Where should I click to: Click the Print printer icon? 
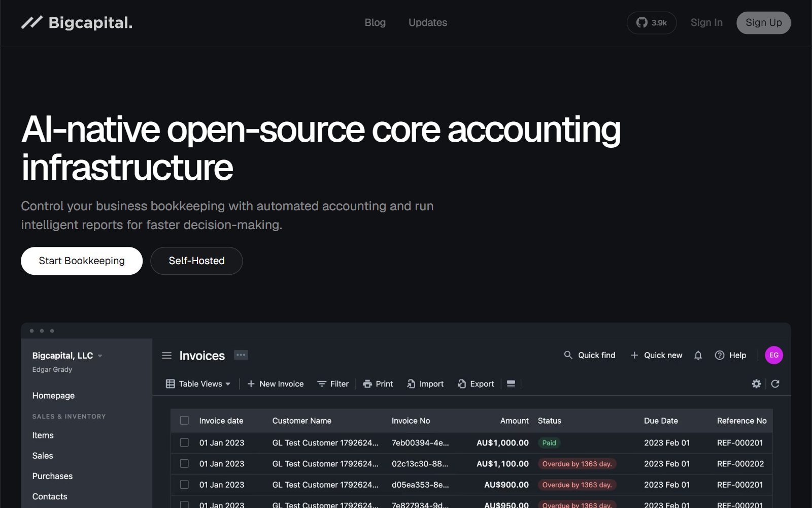pyautogui.click(x=367, y=384)
